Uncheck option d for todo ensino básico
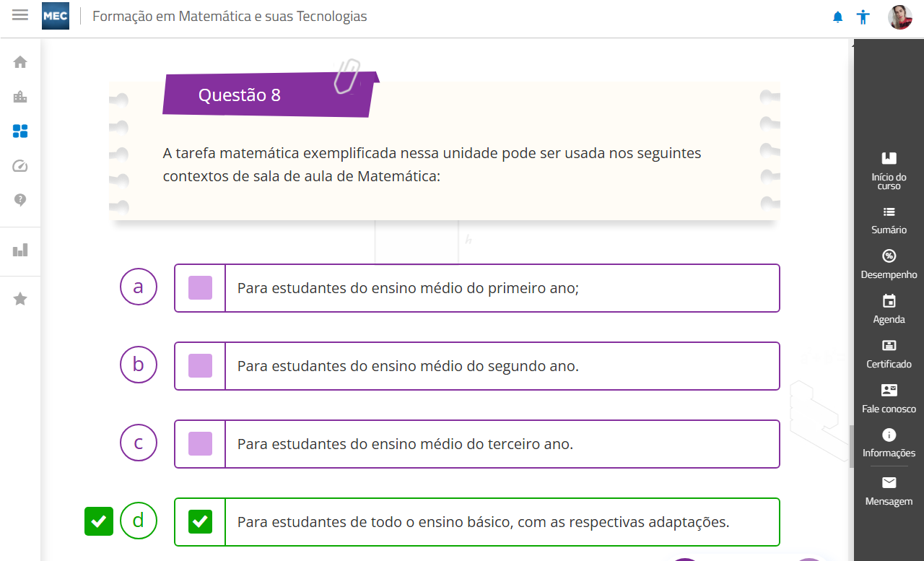Image resolution: width=924 pixels, height=561 pixels. point(200,521)
